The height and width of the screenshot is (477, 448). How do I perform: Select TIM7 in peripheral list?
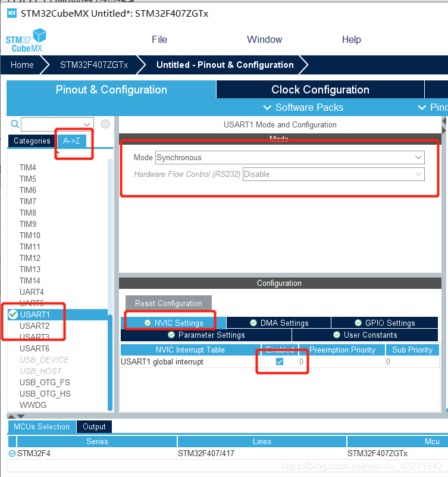(x=27, y=201)
